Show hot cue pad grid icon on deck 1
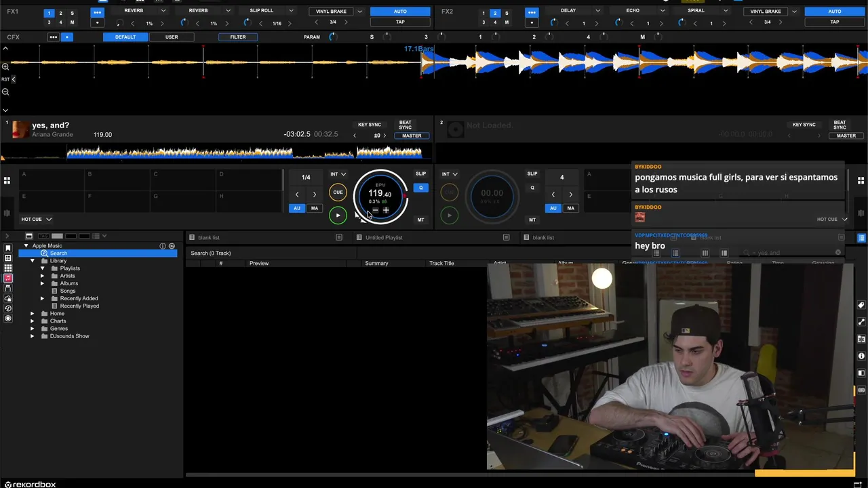Image resolution: width=868 pixels, height=488 pixels. coord(7,180)
